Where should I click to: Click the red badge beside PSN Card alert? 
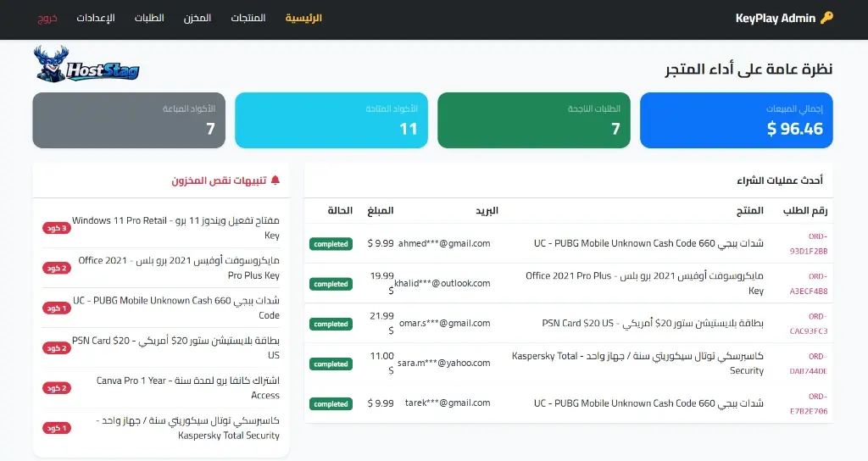(x=57, y=348)
